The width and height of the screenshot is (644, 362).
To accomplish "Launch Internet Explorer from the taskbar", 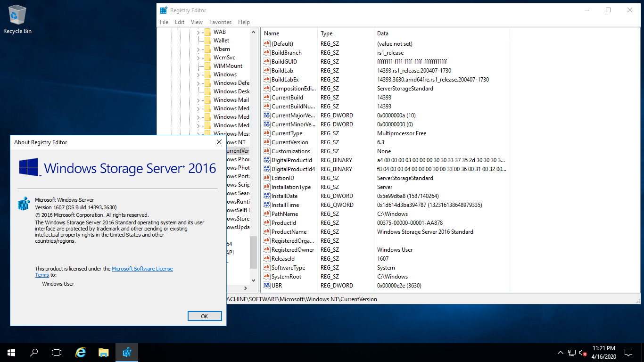I will pyautogui.click(x=81, y=352).
